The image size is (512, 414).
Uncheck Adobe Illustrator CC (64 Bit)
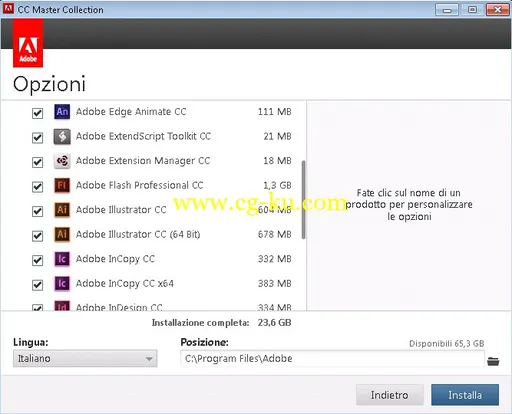[x=37, y=236]
